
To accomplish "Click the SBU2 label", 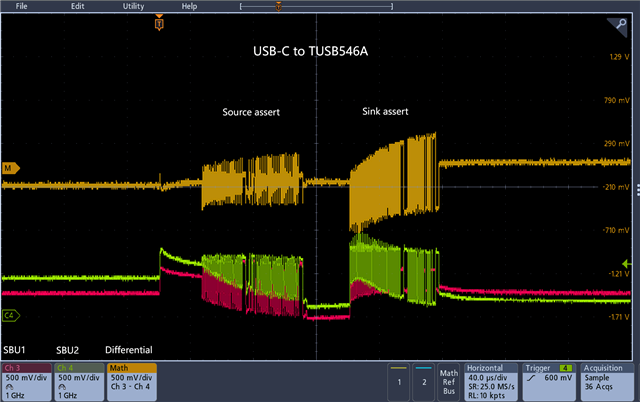I will [x=67, y=350].
